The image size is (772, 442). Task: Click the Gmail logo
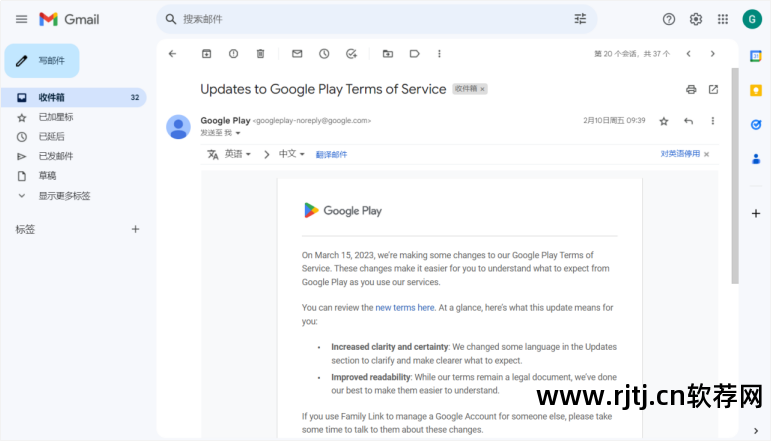[69, 19]
